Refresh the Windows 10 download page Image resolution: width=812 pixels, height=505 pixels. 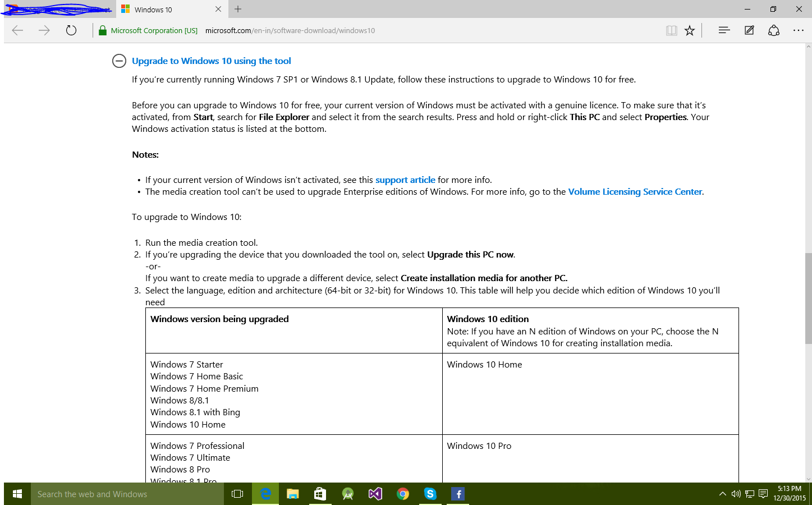(x=71, y=31)
